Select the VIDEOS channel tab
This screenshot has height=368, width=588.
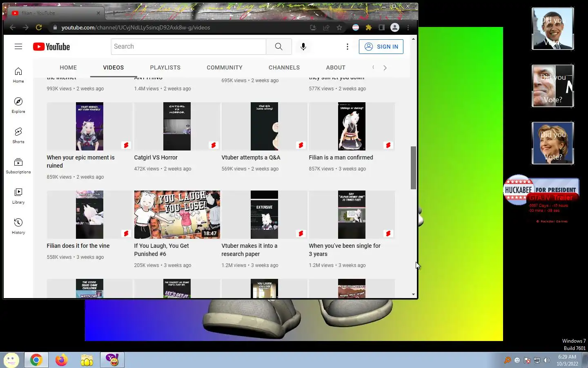click(x=114, y=67)
